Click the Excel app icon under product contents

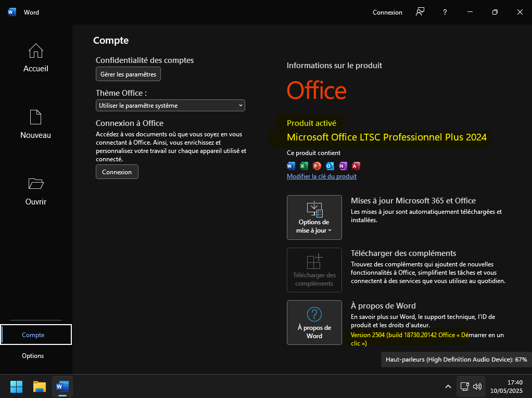tap(304, 166)
